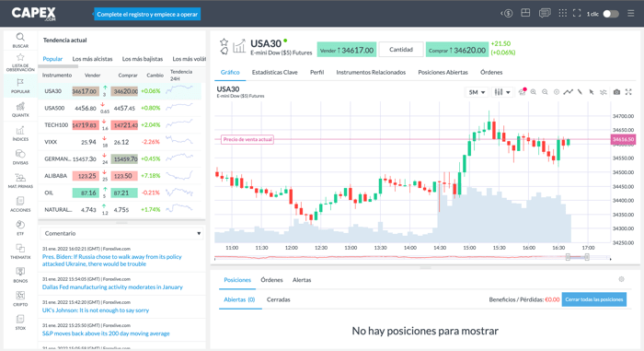This screenshot has height=351, width=644.
Task: Click the chart range slider left handle
Action: click(568, 257)
